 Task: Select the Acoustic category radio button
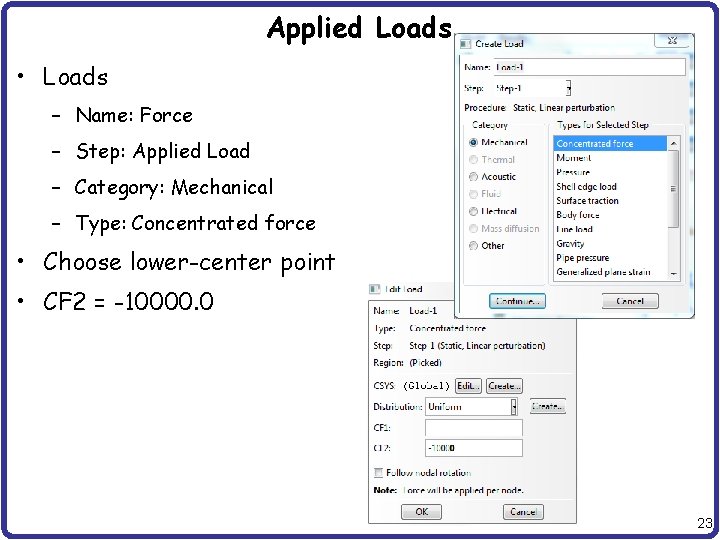[x=473, y=177]
